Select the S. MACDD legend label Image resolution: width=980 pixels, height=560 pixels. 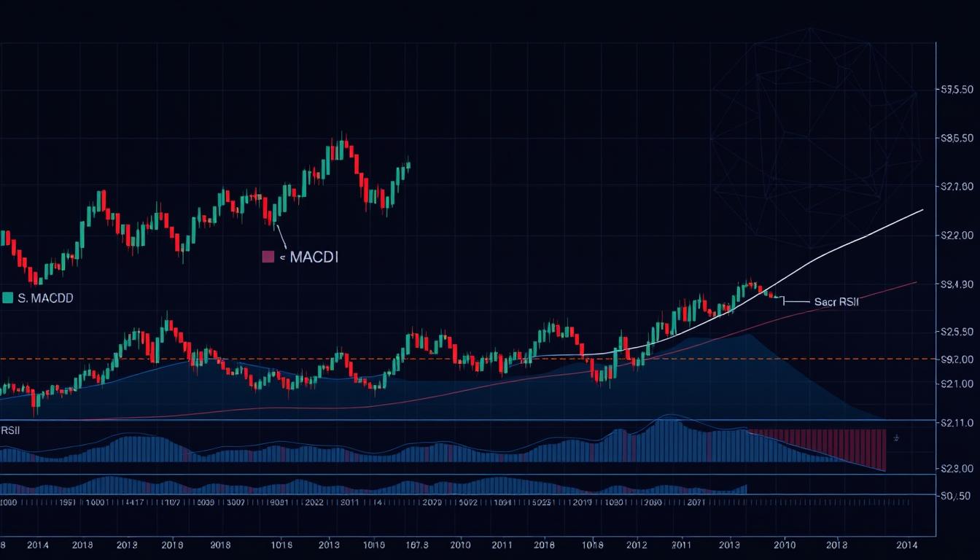[45, 298]
